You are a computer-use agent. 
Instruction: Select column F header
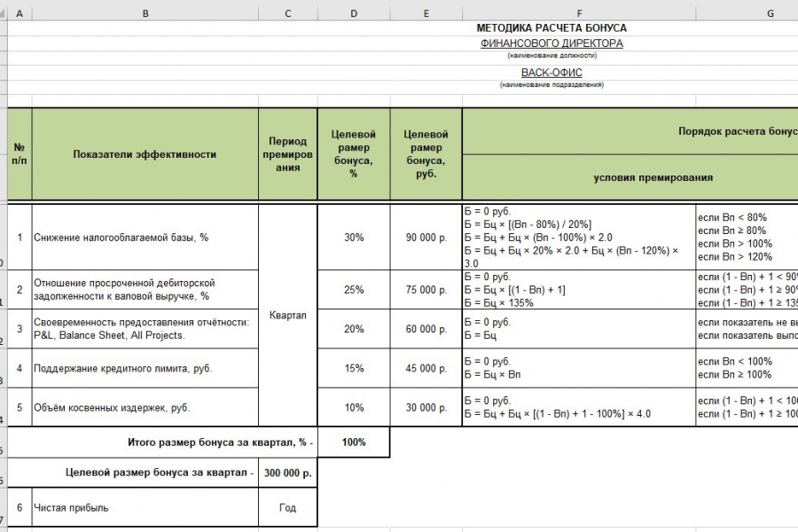click(x=579, y=13)
